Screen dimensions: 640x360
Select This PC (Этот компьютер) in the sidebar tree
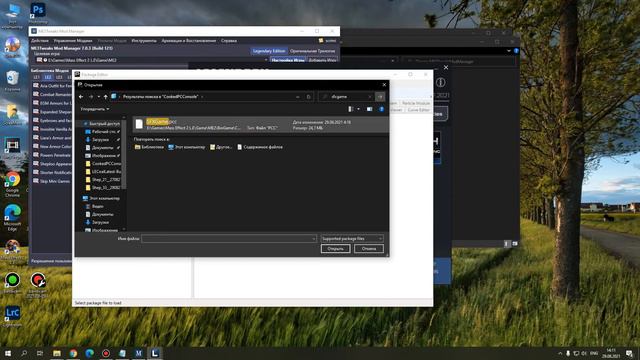point(101,198)
